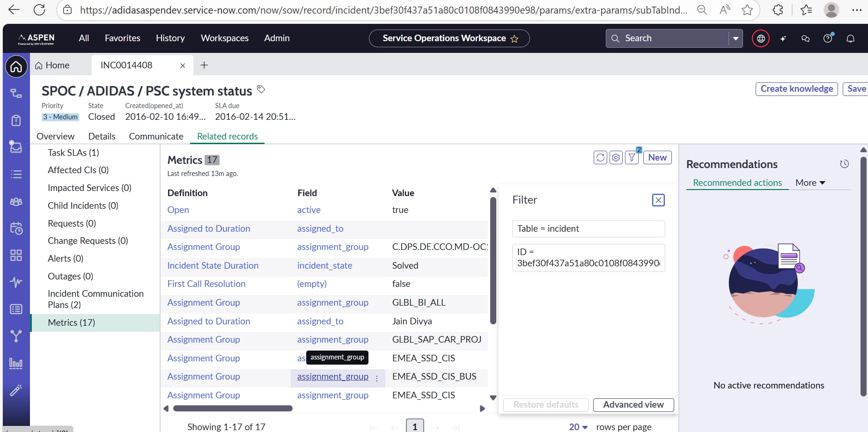
Task: Open the More dropdown in Recommendations
Action: [x=810, y=183]
